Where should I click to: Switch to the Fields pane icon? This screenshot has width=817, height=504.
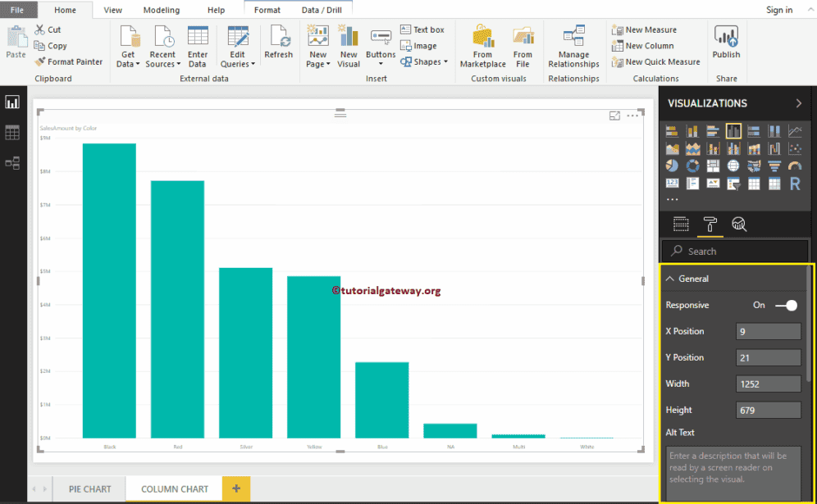(681, 224)
